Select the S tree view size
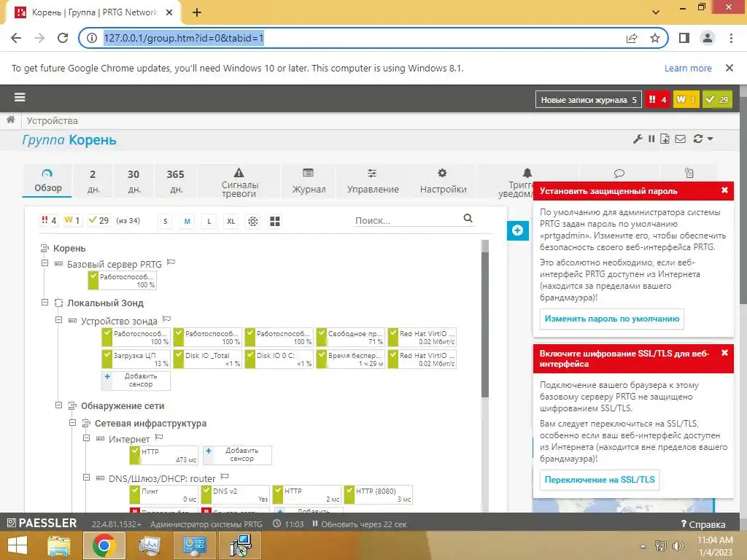This screenshot has height=560, width=747. coord(166,221)
